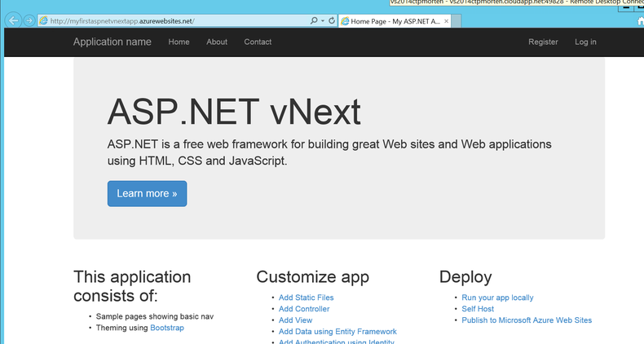This screenshot has height=344, width=644.
Task: Open Add Data using Entity Framework link
Action: coord(337,331)
